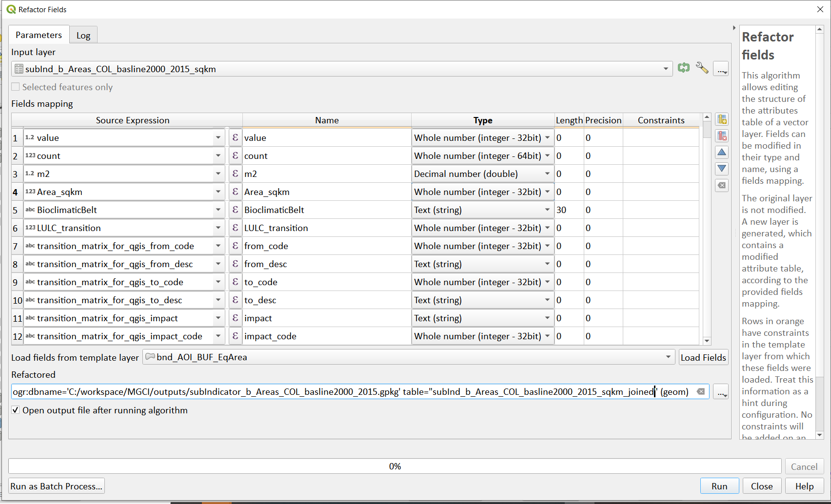Viewport: 831px width, 504px height.
Task: Open expression editor for to_desc row
Action: 235,300
